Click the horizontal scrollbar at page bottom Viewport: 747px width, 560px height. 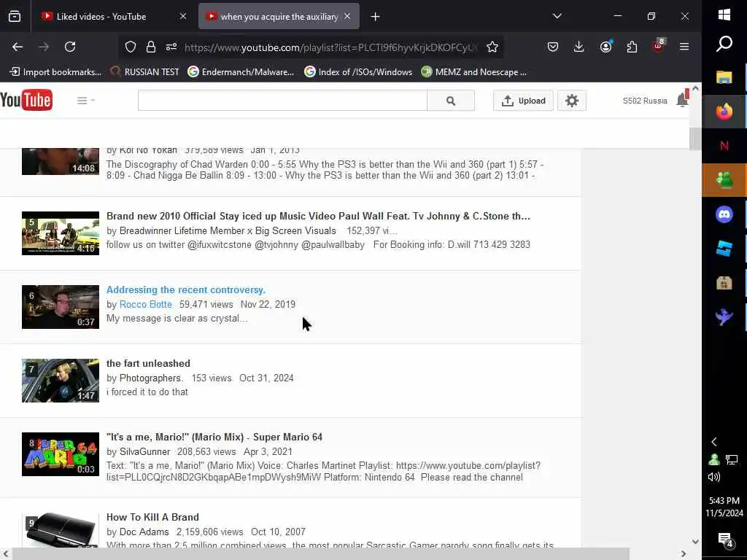coord(322,553)
